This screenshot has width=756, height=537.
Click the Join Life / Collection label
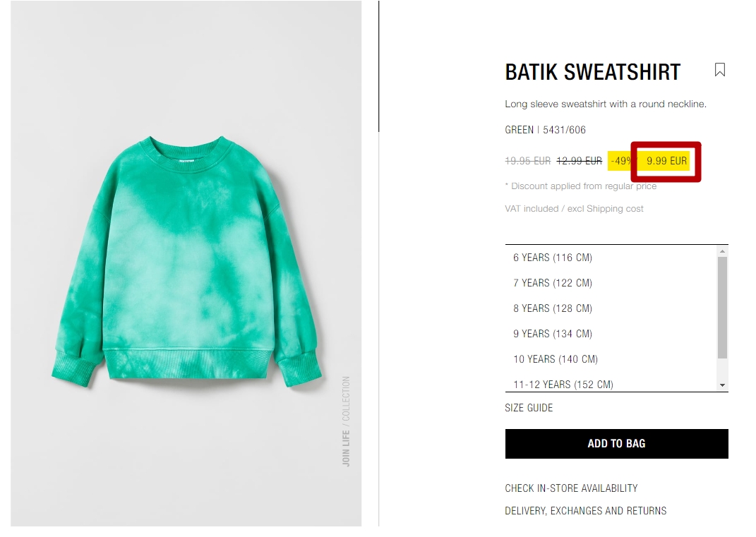[346, 421]
